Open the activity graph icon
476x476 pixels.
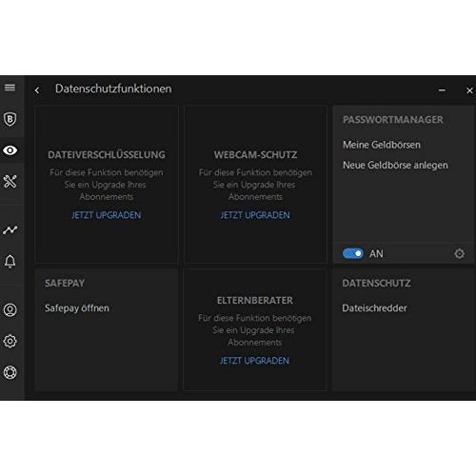point(10,229)
